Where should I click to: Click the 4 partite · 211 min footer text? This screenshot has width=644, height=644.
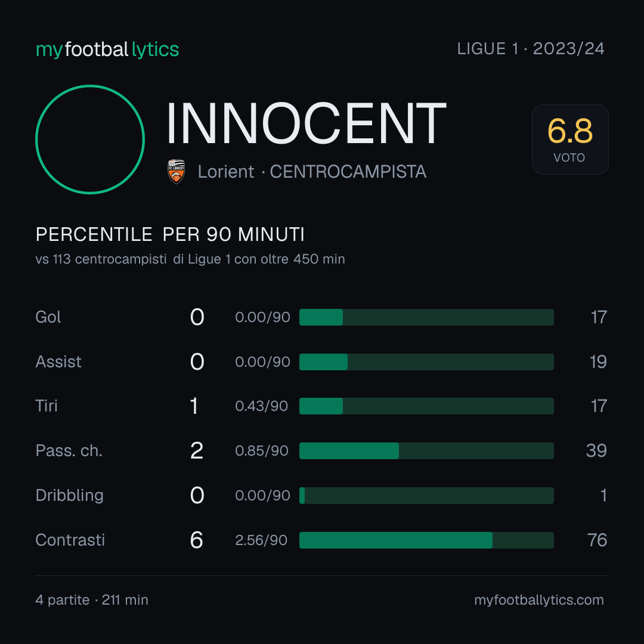(x=92, y=600)
